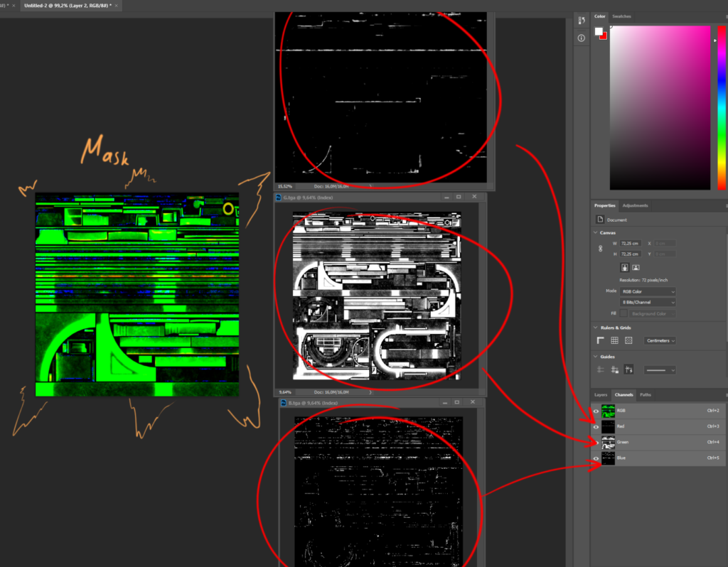The height and width of the screenshot is (567, 728).
Task: Click the canvas width input field
Action: (630, 243)
